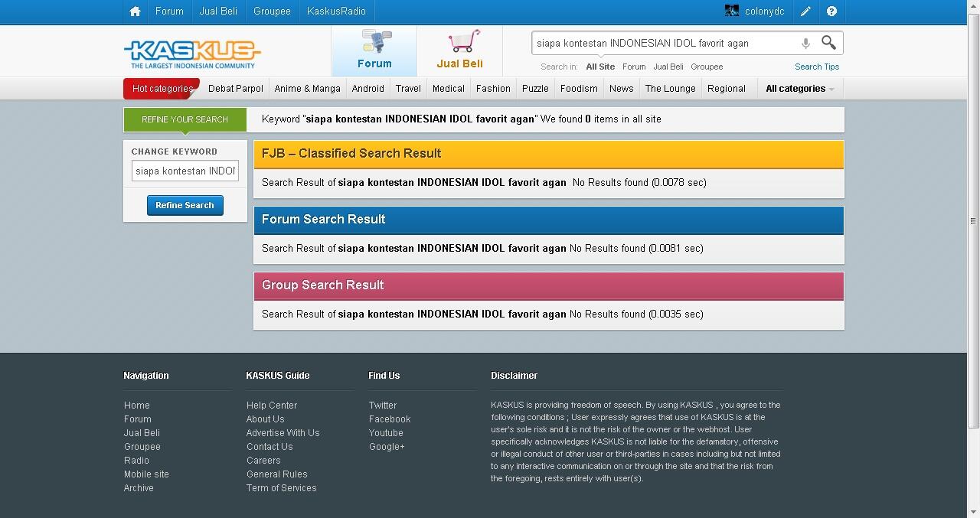Open the Help Center link

coord(272,406)
